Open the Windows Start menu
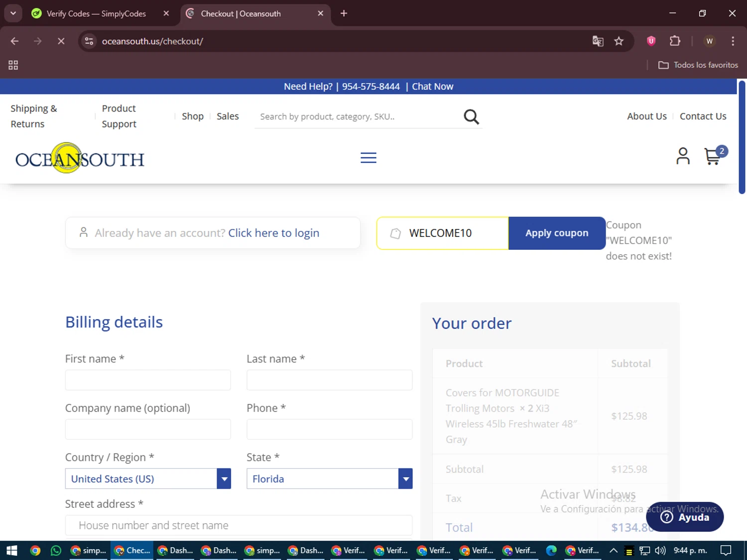The height and width of the screenshot is (560, 747). click(x=12, y=551)
